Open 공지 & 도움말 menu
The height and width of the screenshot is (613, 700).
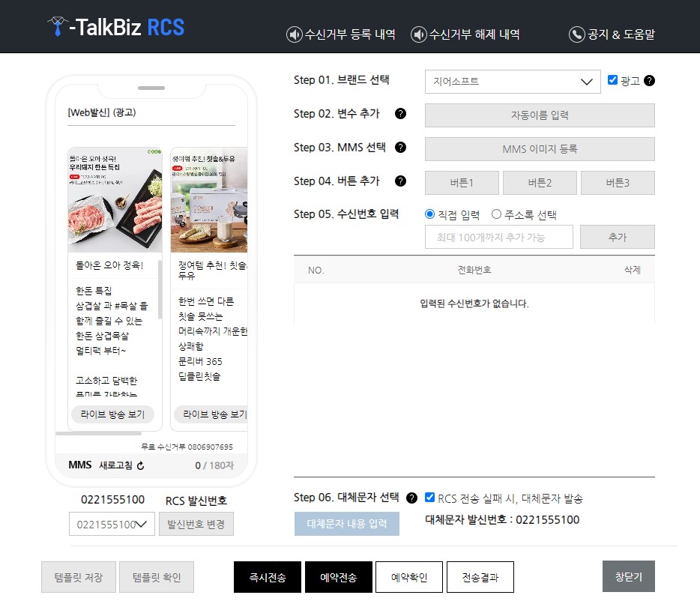(621, 34)
